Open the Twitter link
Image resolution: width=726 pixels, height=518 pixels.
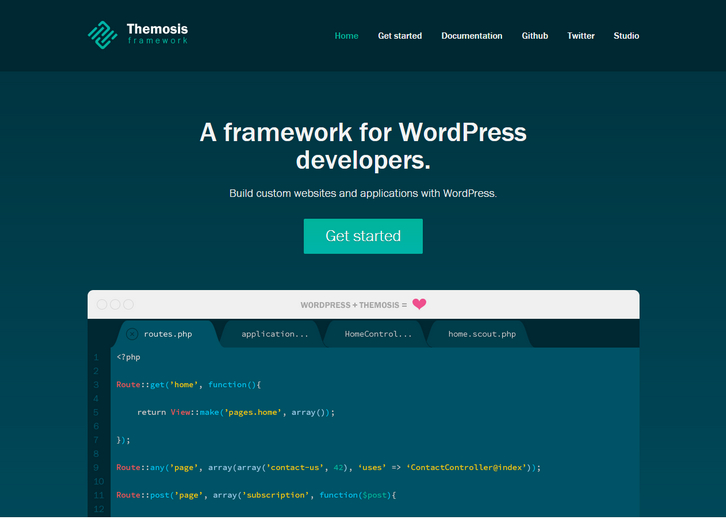coord(580,36)
